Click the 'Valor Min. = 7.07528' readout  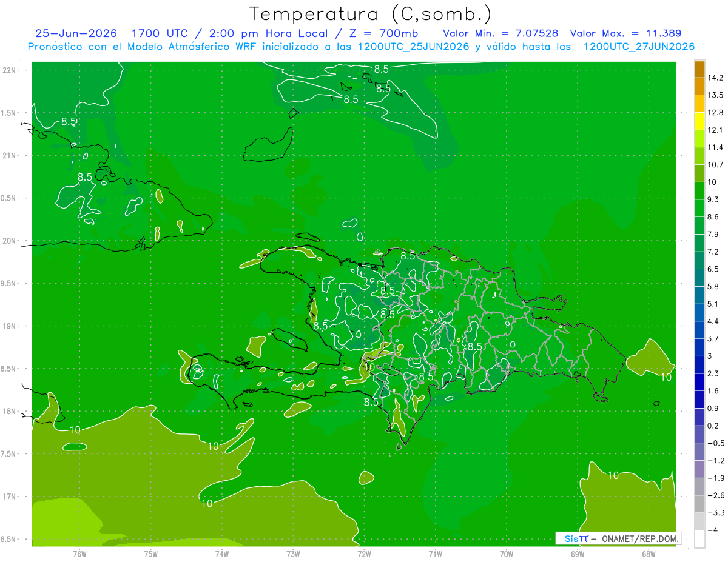[500, 34]
